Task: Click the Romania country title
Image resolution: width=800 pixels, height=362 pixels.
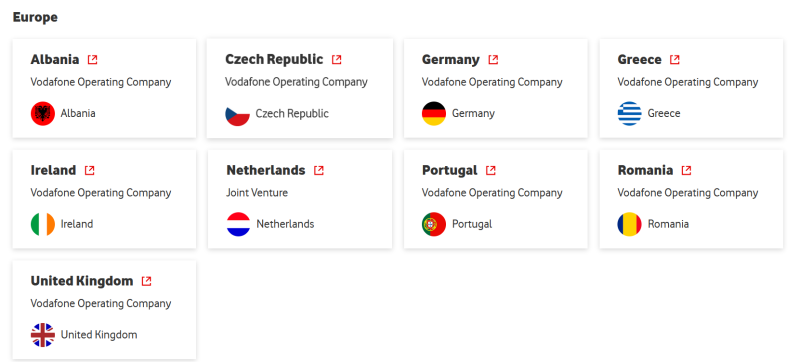Action: [x=645, y=170]
